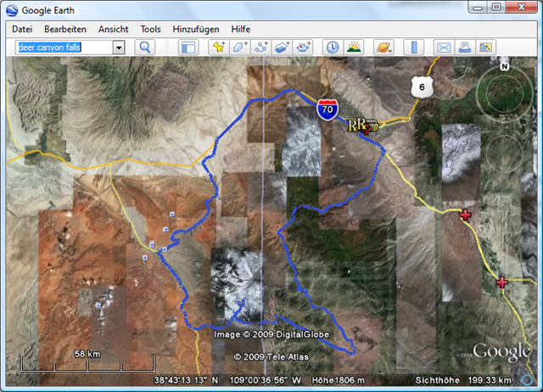This screenshot has height=392, width=543.
Task: Open search history dropdown arrow
Action: click(x=119, y=48)
